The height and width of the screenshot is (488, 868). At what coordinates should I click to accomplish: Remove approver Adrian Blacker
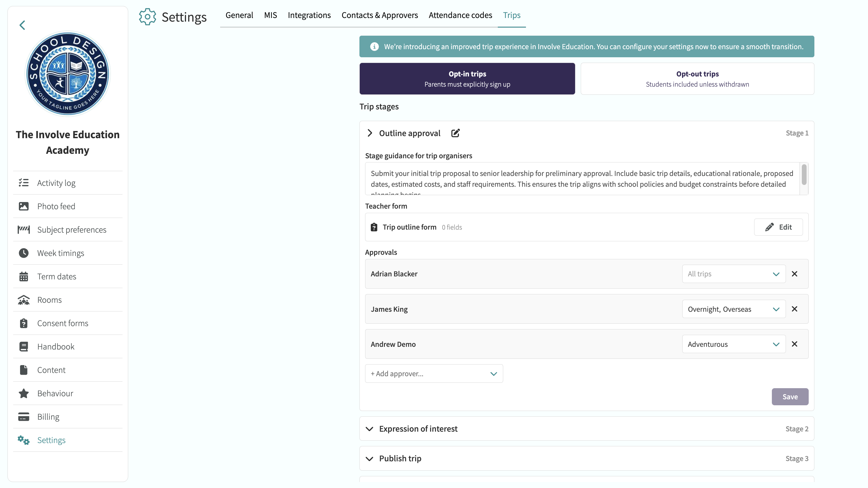(795, 274)
